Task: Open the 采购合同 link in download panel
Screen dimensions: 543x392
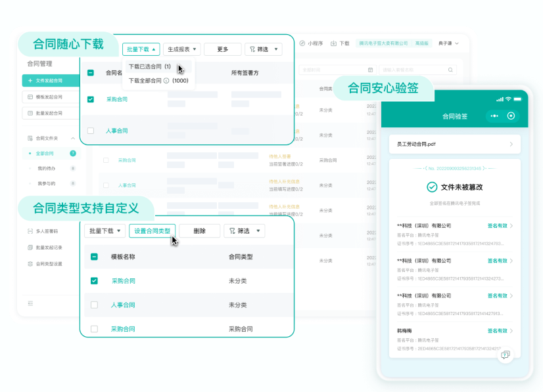Action: pyautogui.click(x=117, y=99)
